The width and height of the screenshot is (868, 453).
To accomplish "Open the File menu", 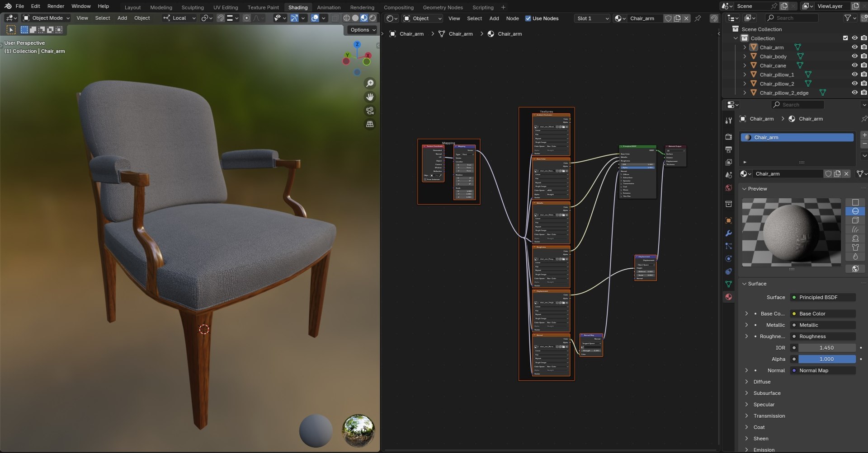I will tap(20, 6).
